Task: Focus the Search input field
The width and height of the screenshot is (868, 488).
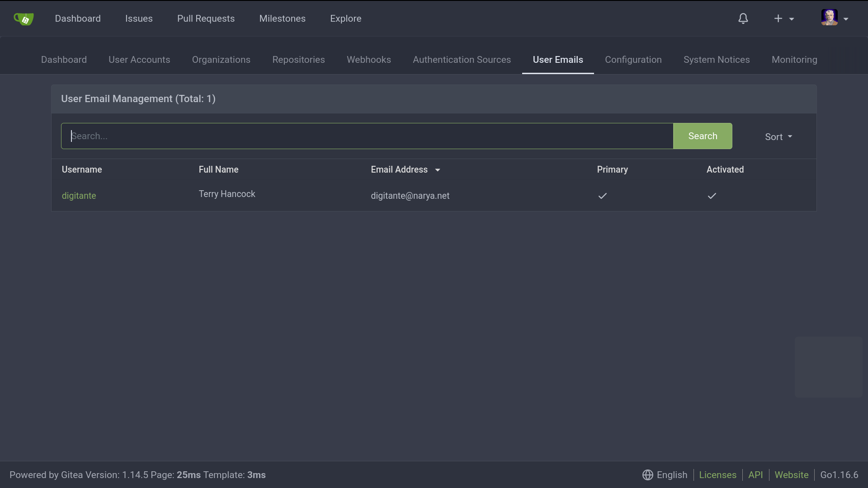Action: click(x=367, y=136)
